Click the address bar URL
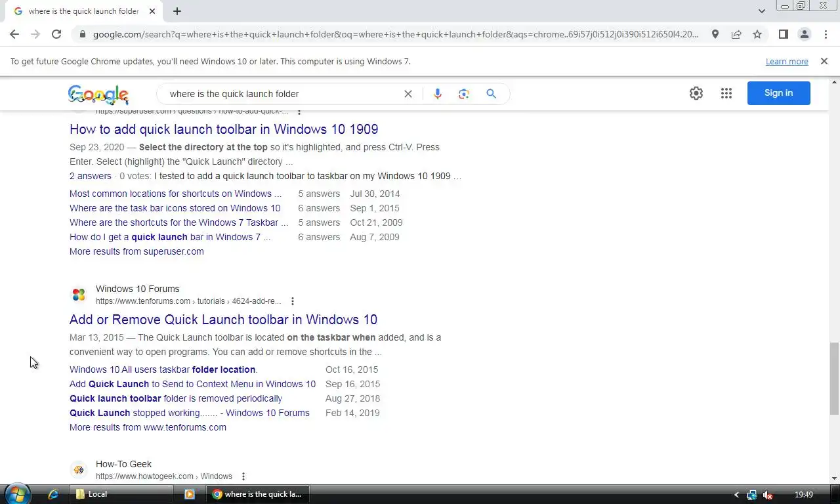 coord(396,34)
